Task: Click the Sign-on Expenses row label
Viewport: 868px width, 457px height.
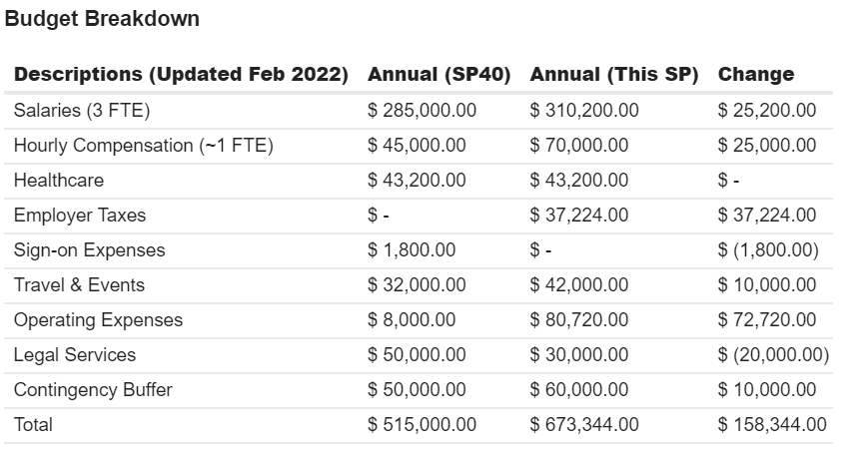Action: (x=90, y=250)
